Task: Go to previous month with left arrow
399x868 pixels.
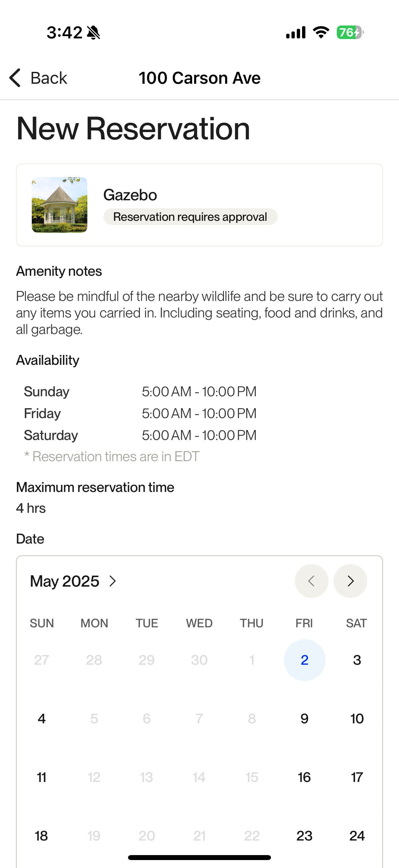Action: pyautogui.click(x=311, y=581)
